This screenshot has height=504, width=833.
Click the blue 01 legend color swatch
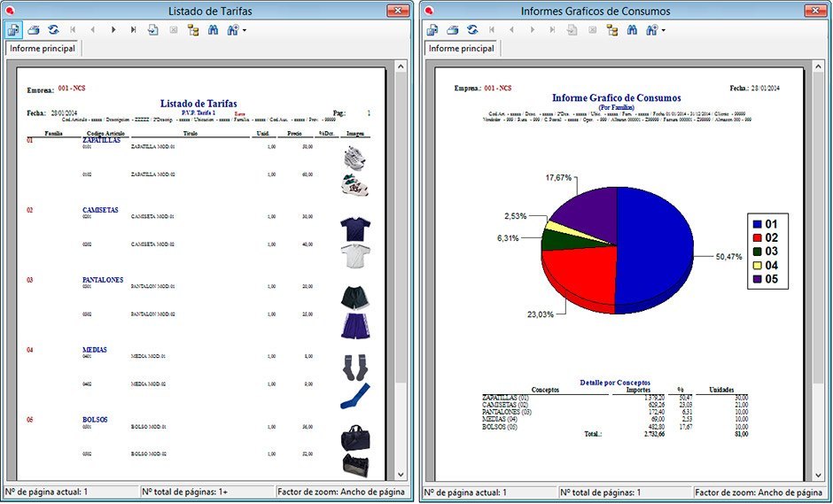[x=757, y=224]
